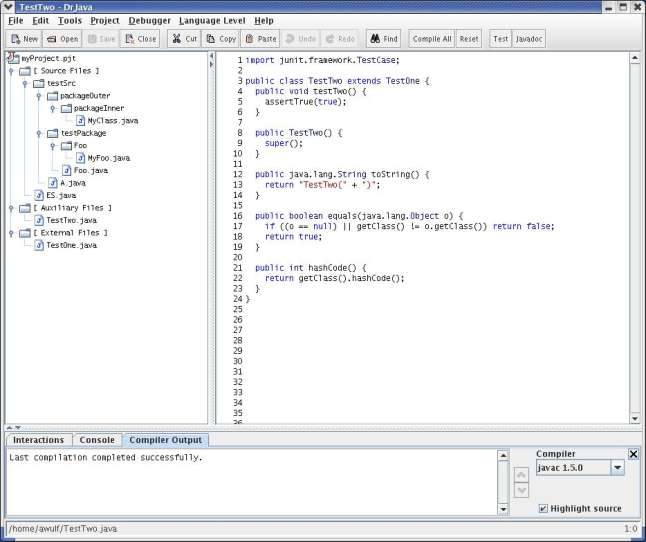
Task: Close the compiler panel with X icon
Action: tap(633, 454)
